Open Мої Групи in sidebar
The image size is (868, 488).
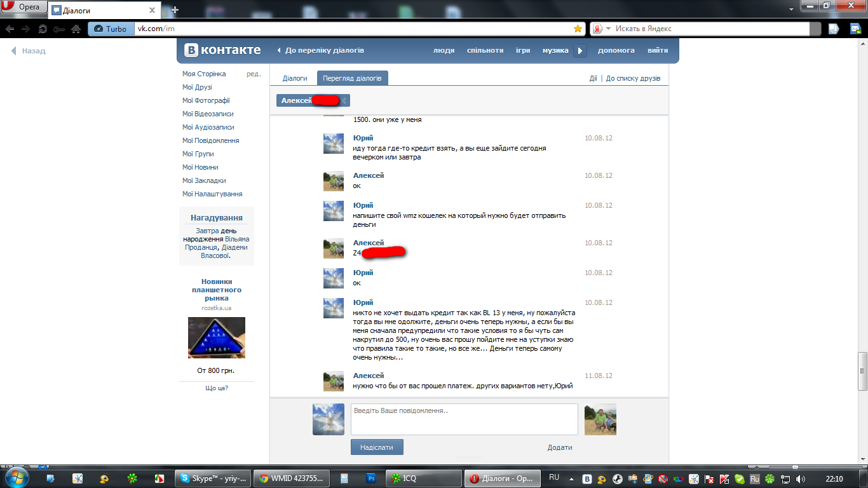pyautogui.click(x=198, y=154)
